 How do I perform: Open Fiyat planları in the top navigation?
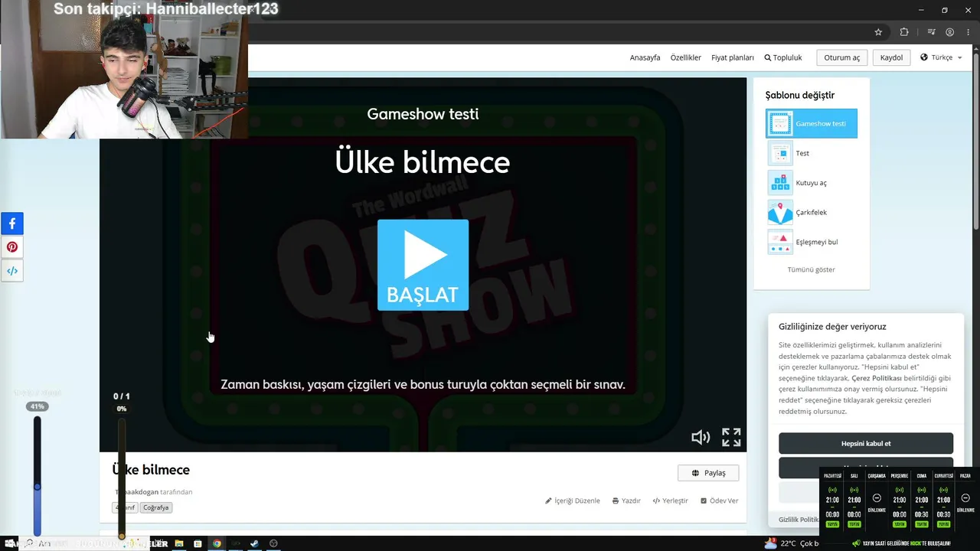pyautogui.click(x=733, y=57)
